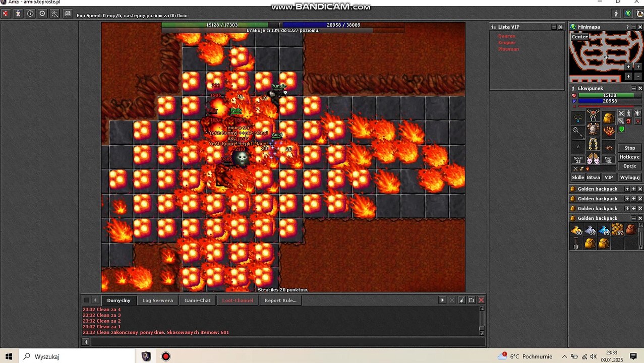The image size is (644, 363).
Task: Go up a level in second Golden backpack
Action: click(627, 199)
